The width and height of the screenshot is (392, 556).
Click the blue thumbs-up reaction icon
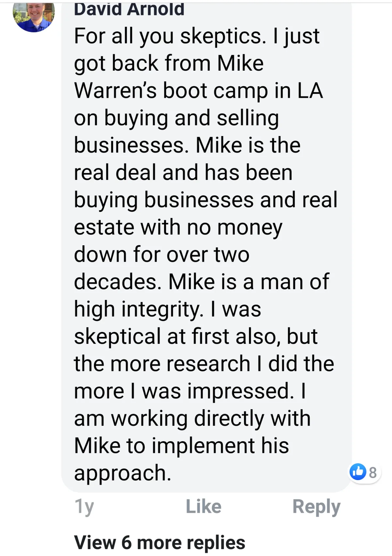coord(358,472)
